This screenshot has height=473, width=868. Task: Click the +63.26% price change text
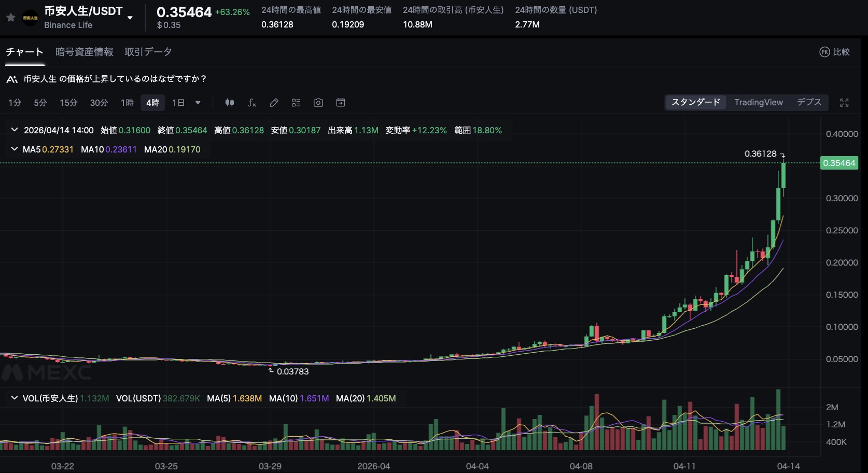(232, 12)
